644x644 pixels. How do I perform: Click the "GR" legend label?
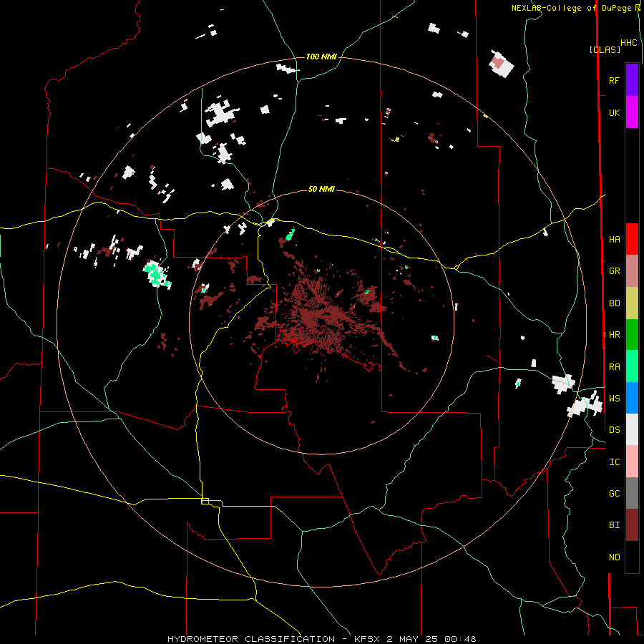coord(614,271)
